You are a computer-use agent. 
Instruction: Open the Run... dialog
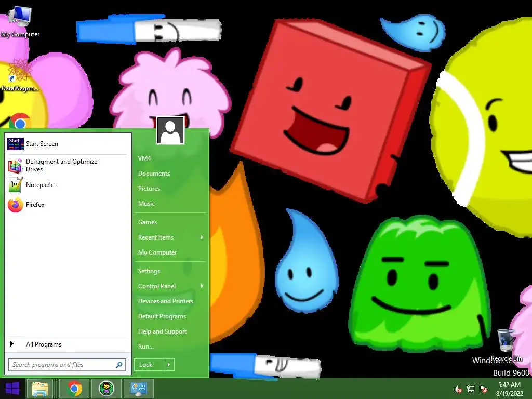pyautogui.click(x=146, y=347)
